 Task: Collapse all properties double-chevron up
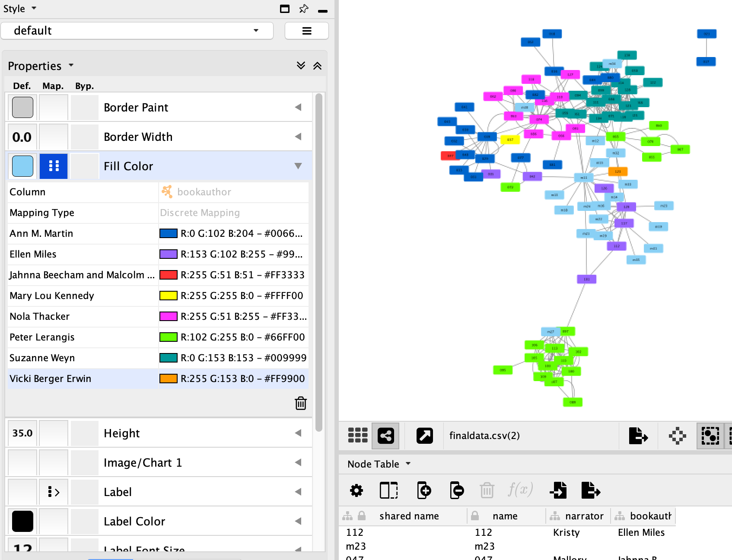coord(318,66)
